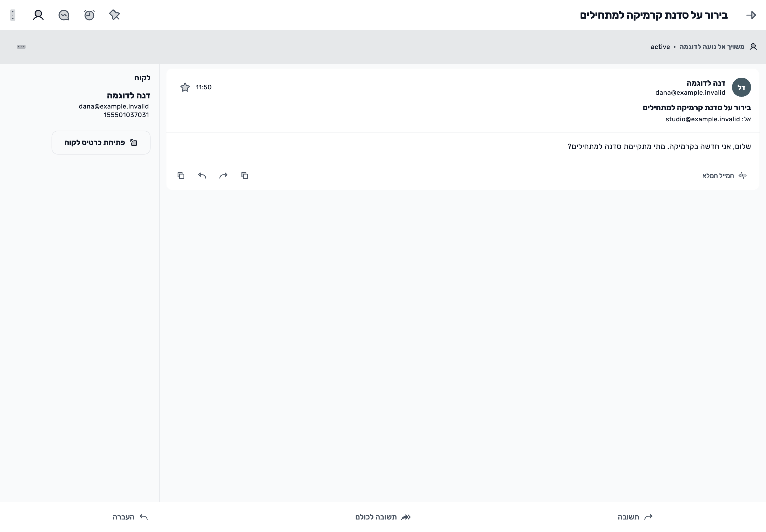Click the message body starting with שלום, אני חדשה
The width and height of the screenshot is (766, 532).
coord(659,146)
